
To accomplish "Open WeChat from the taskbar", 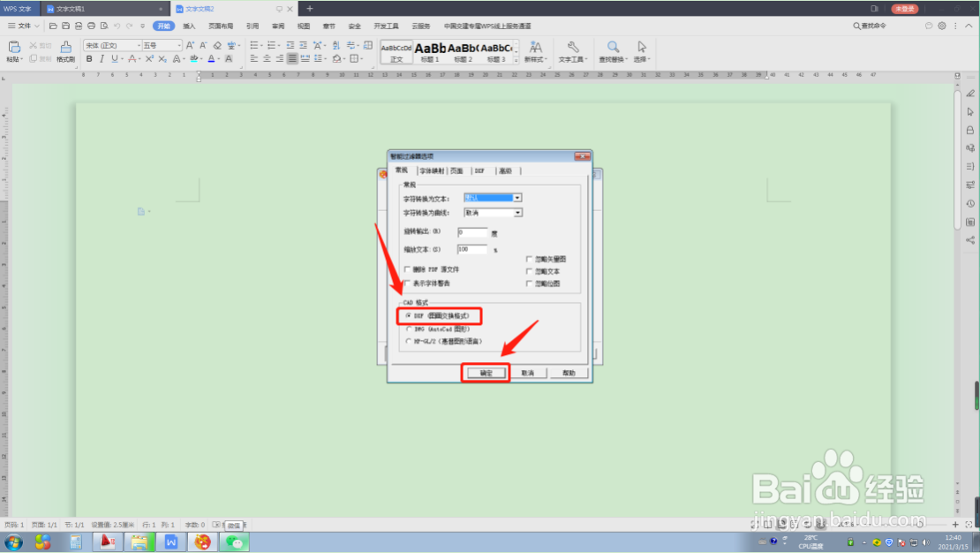I will point(234,542).
